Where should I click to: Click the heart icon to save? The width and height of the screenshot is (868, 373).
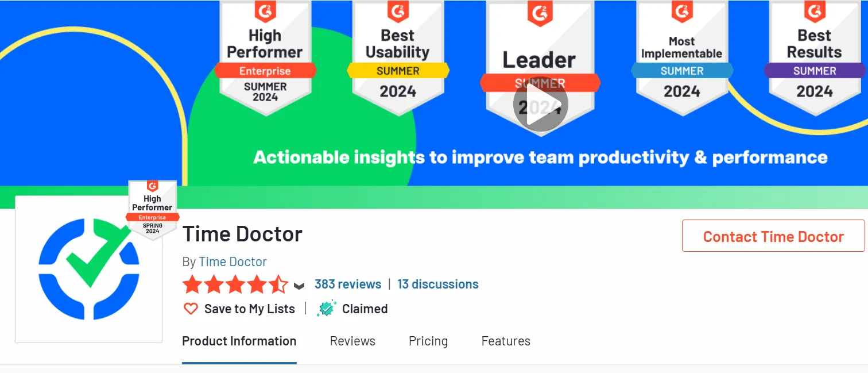coord(191,309)
